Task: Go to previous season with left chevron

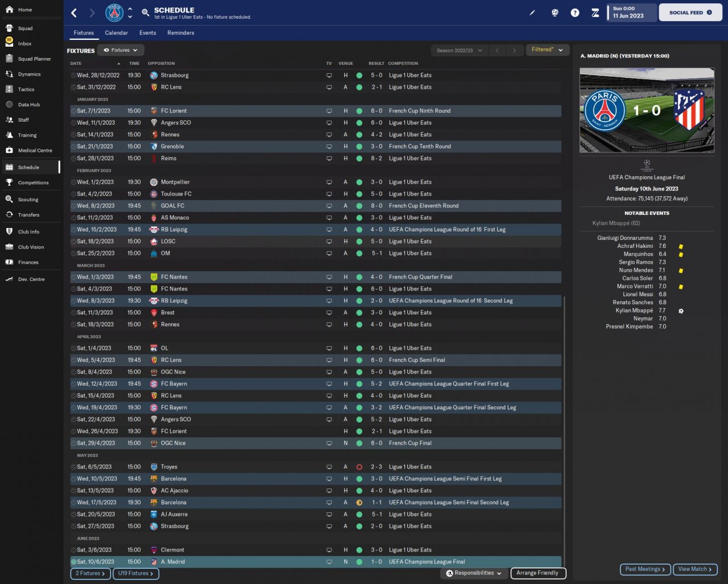Action: pyautogui.click(x=497, y=50)
